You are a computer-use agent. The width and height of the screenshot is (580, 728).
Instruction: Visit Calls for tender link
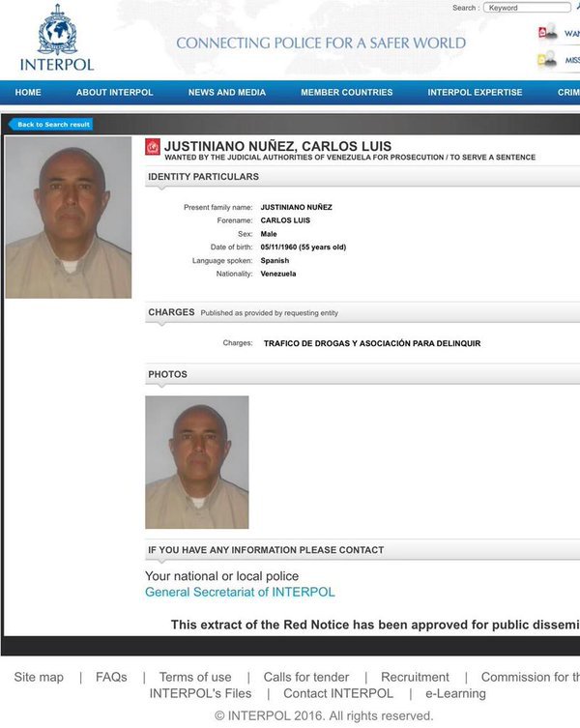coord(306,678)
